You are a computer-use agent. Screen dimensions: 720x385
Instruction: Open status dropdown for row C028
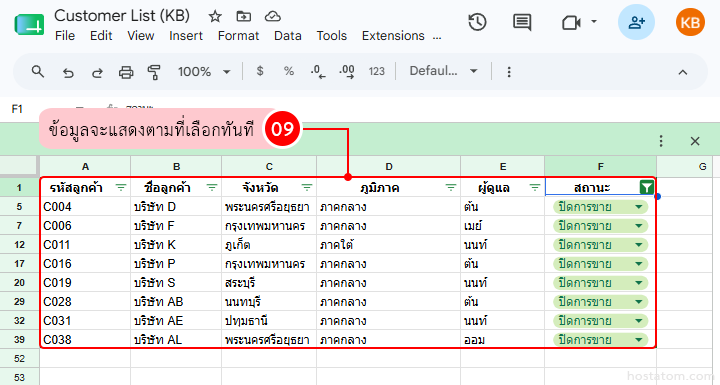pos(638,302)
